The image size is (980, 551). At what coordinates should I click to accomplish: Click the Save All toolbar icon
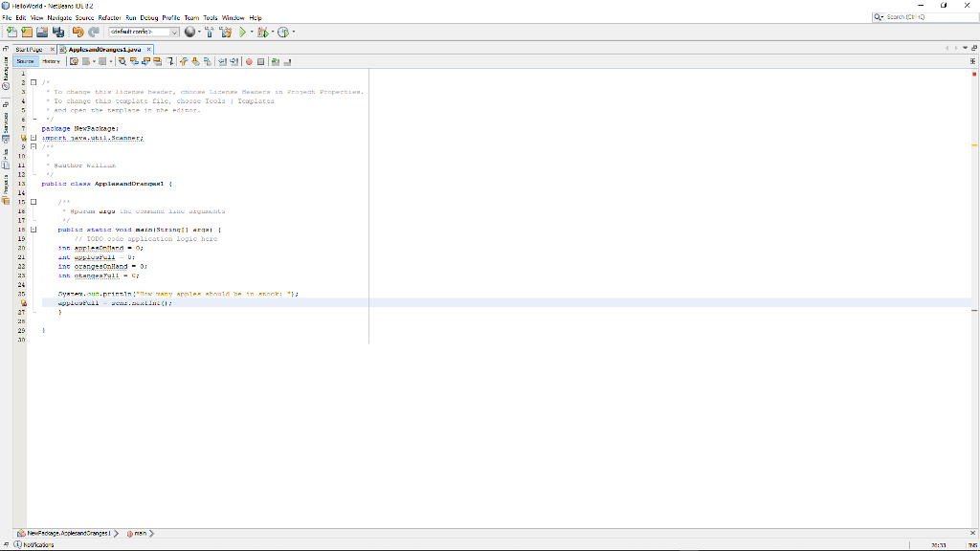(58, 32)
